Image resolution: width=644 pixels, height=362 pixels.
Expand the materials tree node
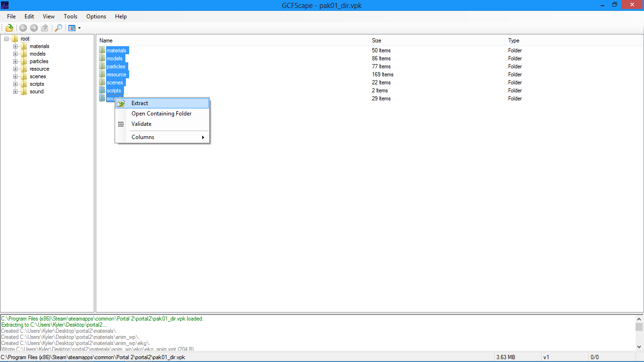(16, 46)
